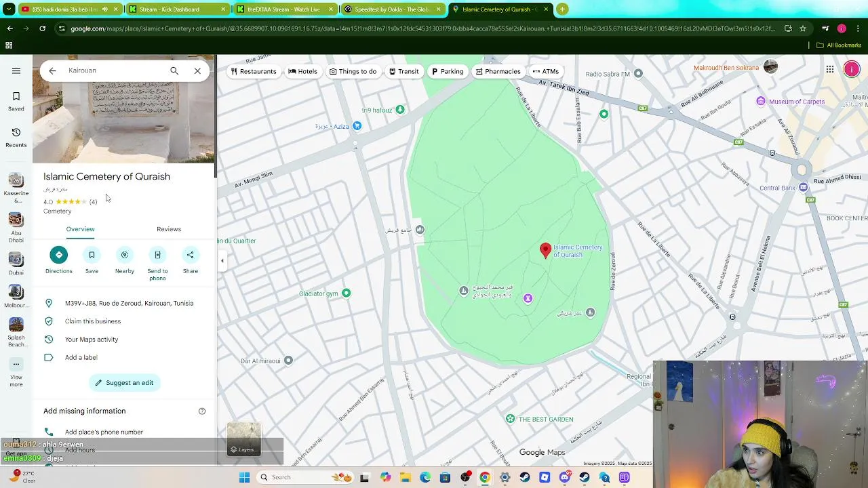
Task: Open the Windows Start menu
Action: pos(244,477)
